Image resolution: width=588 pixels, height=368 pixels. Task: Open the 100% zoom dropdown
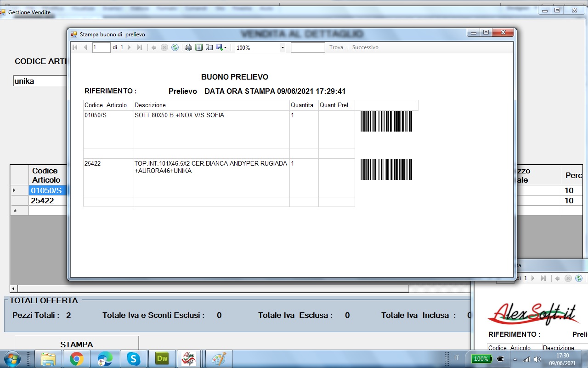point(282,47)
